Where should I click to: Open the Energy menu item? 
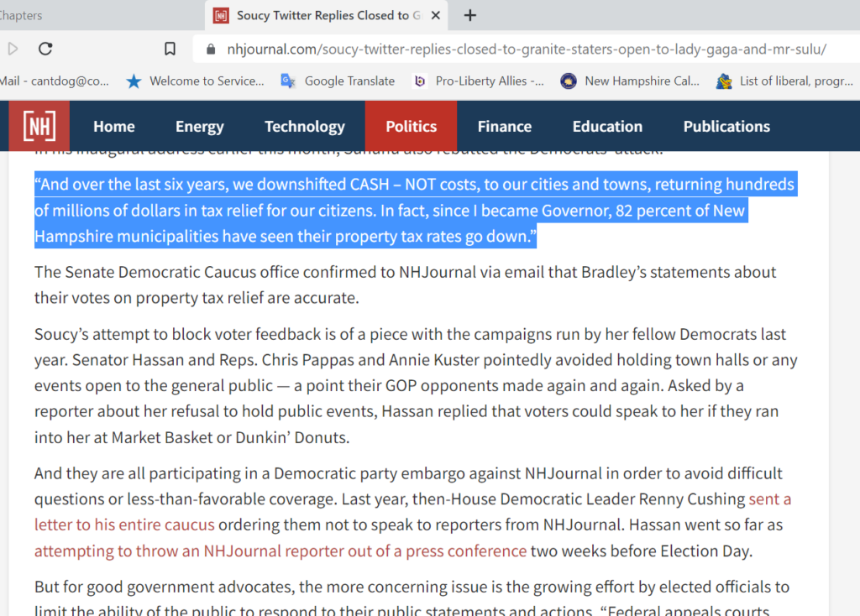click(199, 127)
